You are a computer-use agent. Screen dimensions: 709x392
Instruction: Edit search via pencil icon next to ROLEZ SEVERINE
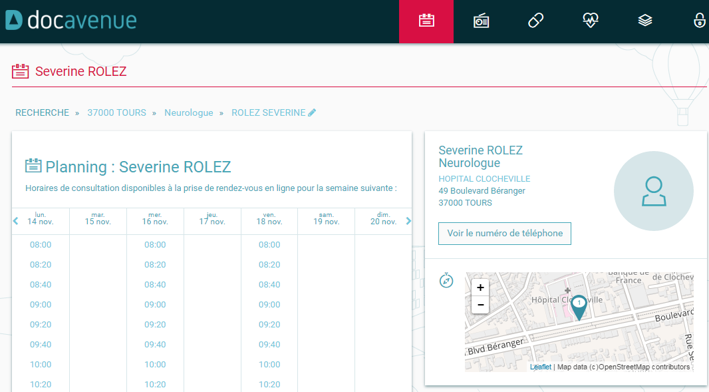point(312,113)
